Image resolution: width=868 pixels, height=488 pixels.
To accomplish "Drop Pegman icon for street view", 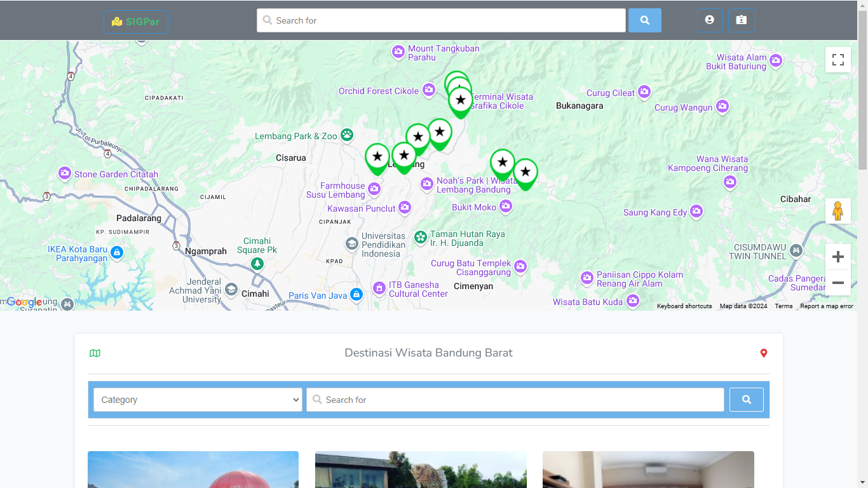I will pyautogui.click(x=838, y=210).
